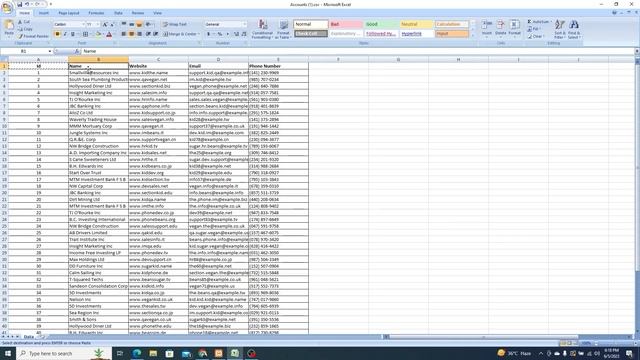Apply the Input cell style

click(451, 34)
